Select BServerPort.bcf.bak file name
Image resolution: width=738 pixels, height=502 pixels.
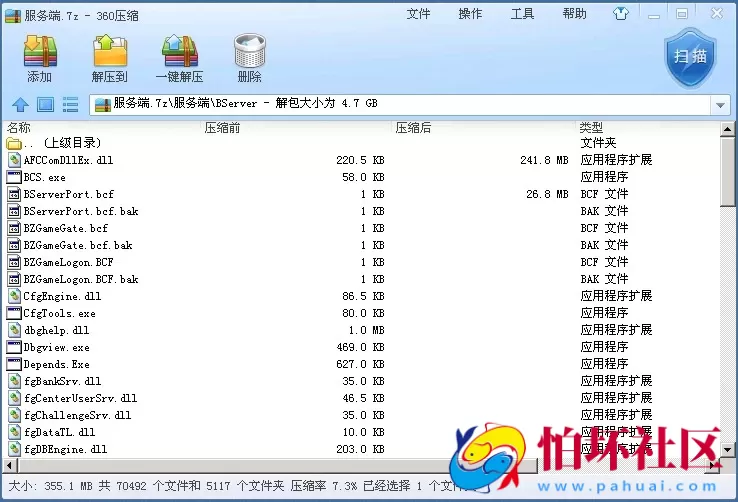[81, 211]
